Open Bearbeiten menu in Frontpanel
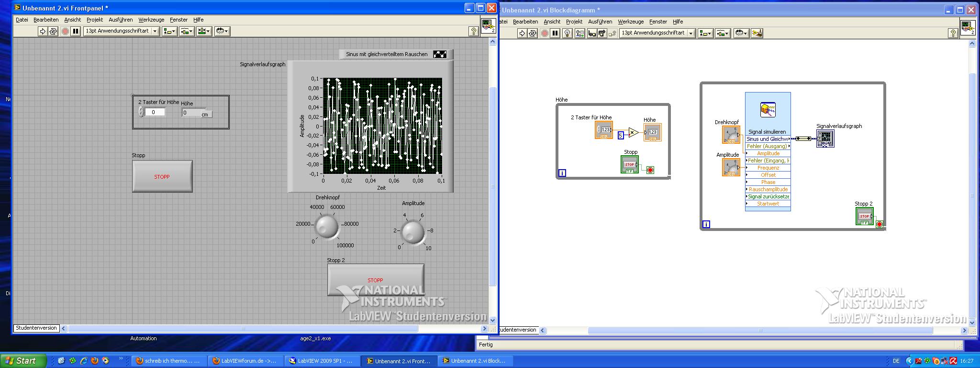This screenshot has height=368, width=980. [46, 20]
